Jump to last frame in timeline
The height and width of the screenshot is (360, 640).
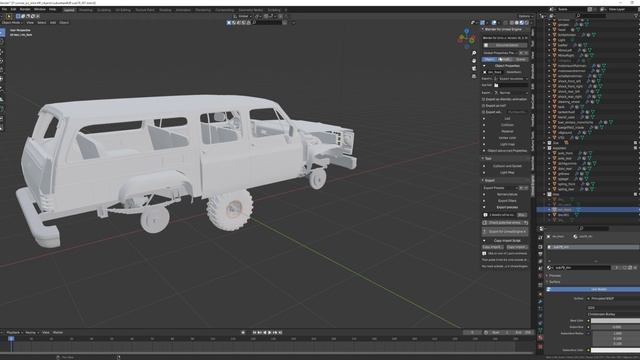point(280,333)
